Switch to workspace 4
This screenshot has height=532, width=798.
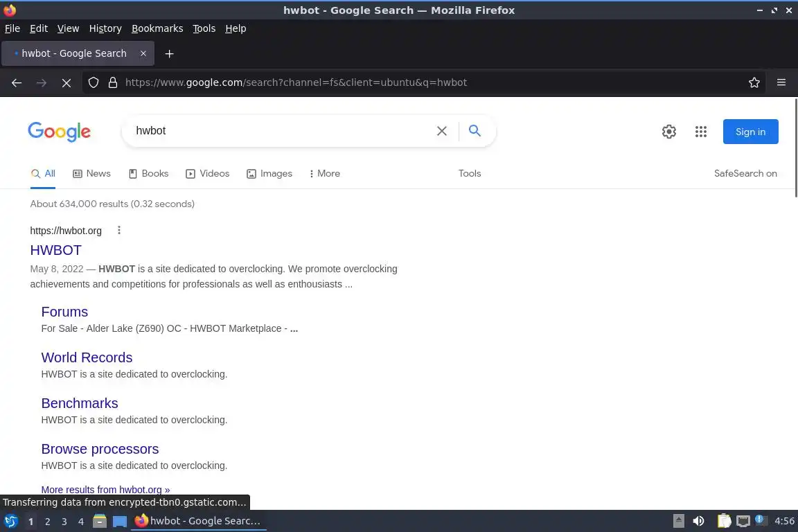point(81,522)
